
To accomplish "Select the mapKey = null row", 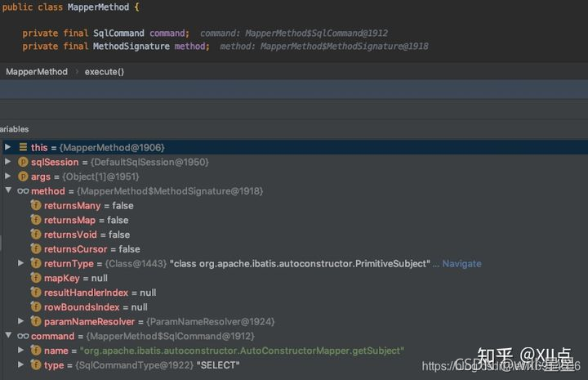I will [294, 278].
